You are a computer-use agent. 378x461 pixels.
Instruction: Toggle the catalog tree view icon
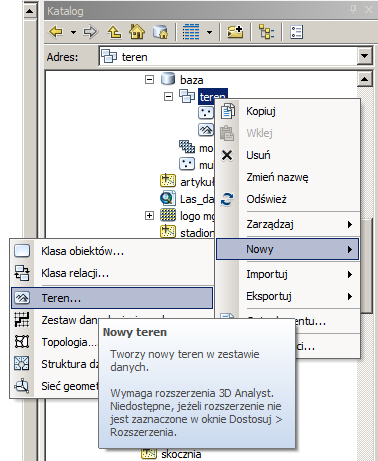[266, 32]
